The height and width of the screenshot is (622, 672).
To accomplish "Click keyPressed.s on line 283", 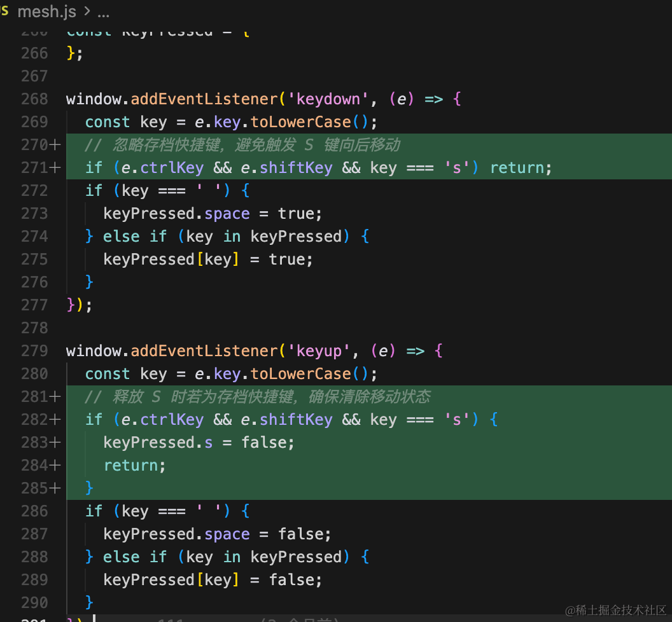I will 158,443.
